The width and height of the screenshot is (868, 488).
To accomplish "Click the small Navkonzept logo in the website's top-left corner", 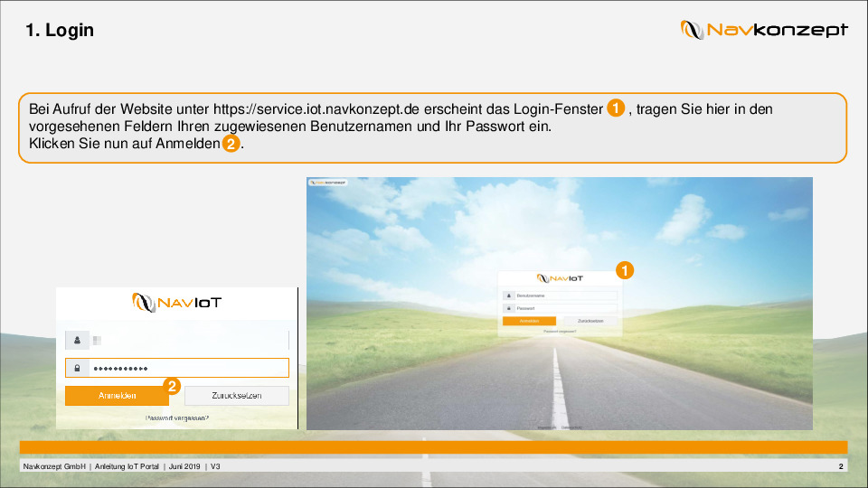I will [x=328, y=182].
